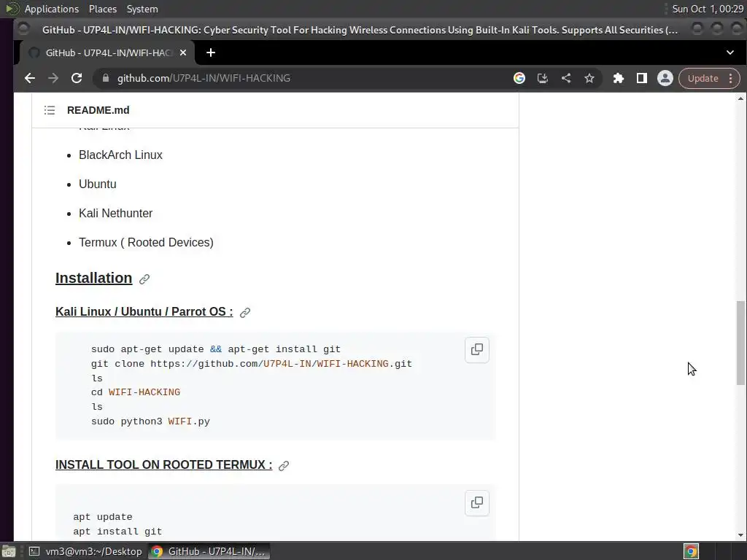Image resolution: width=747 pixels, height=560 pixels.
Task: Open the Places menu
Action: pyautogui.click(x=102, y=9)
